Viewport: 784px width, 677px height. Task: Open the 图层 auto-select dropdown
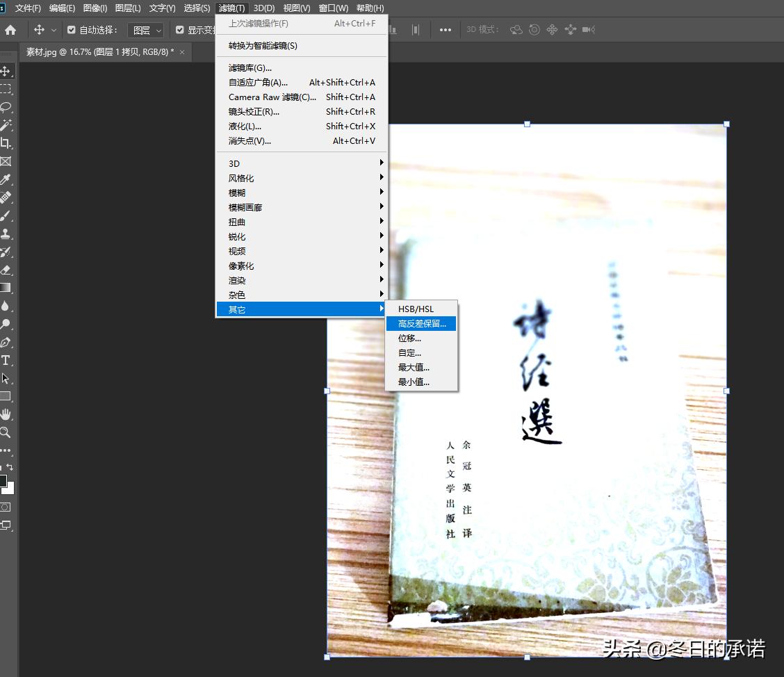coord(147,30)
